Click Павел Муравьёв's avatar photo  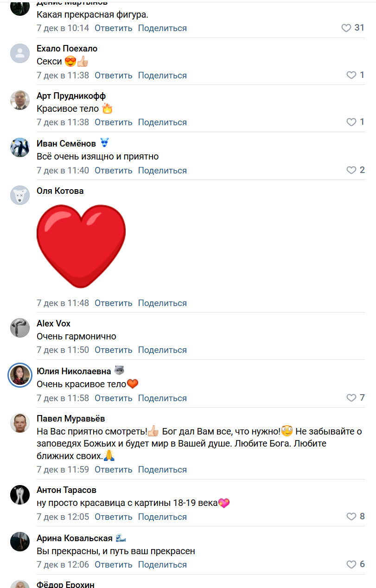pos(20,422)
